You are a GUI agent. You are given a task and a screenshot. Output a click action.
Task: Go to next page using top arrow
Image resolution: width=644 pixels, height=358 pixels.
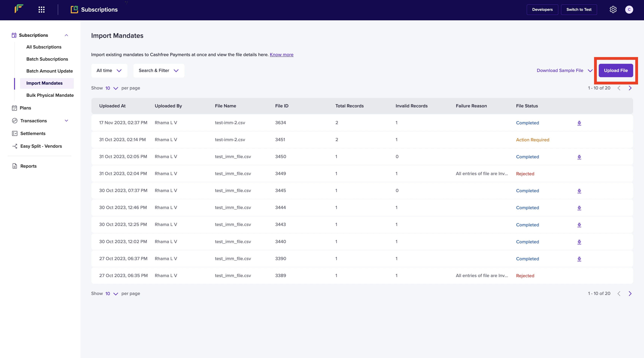tap(630, 88)
